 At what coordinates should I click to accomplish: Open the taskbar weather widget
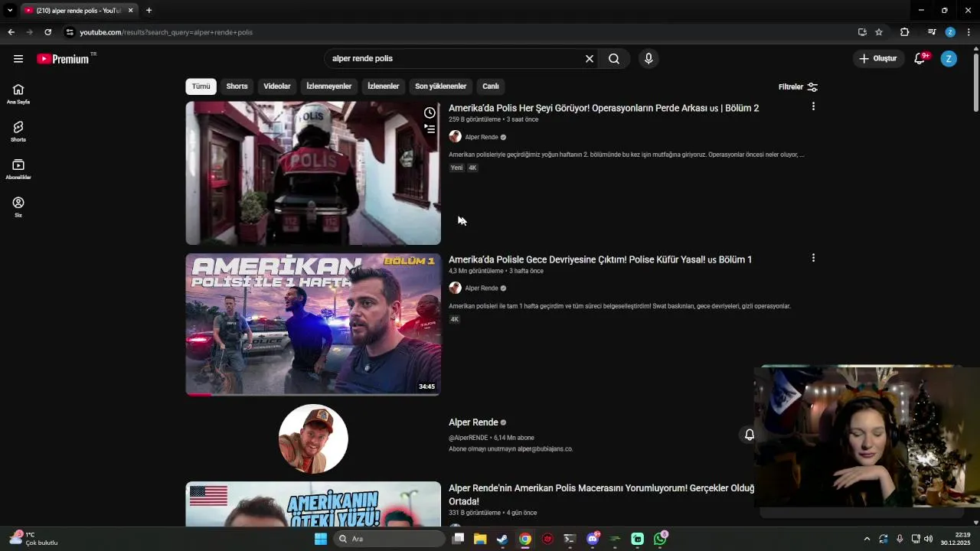tap(34, 539)
